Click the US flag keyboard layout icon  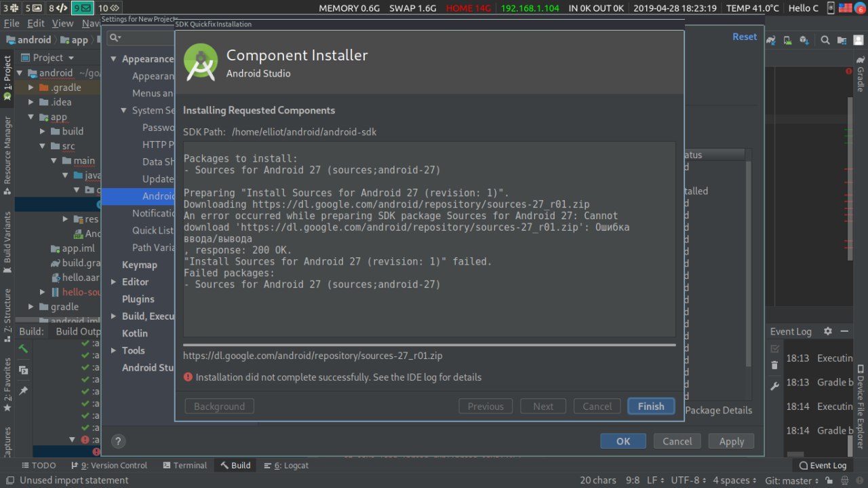click(845, 8)
